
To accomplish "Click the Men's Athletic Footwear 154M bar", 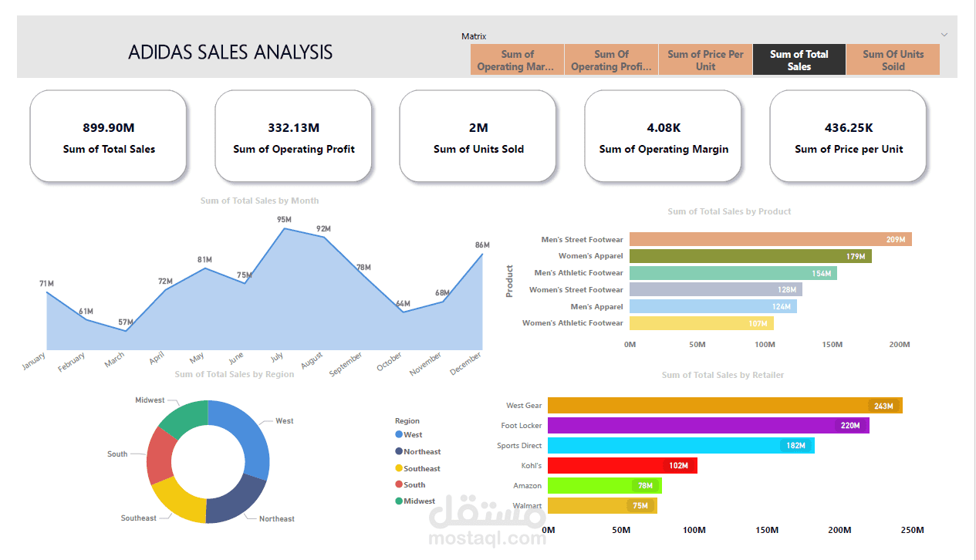I will pyautogui.click(x=733, y=273).
